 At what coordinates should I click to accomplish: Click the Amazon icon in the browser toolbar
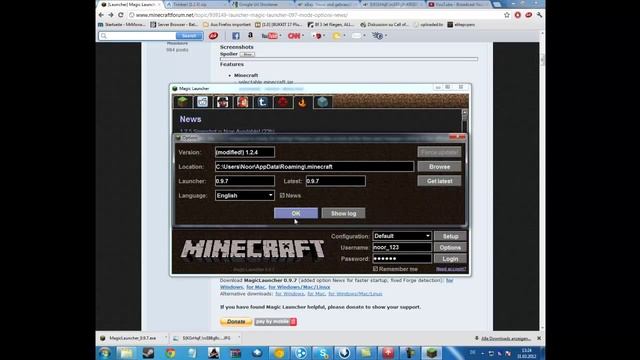pyautogui.click(x=250, y=36)
